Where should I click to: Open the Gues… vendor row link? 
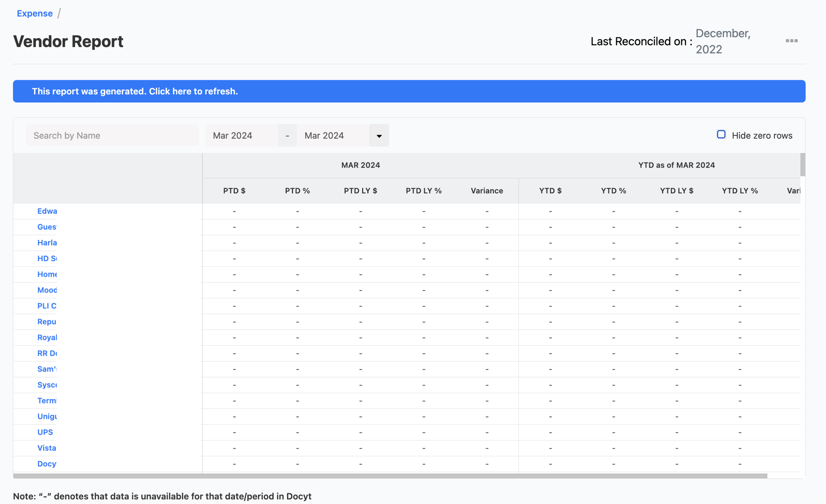pos(47,227)
